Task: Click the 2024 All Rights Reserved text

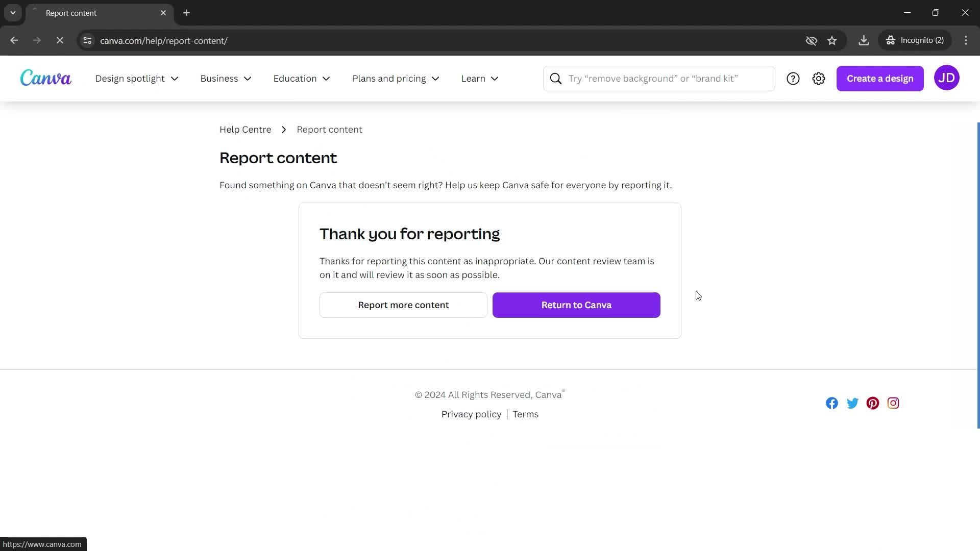Action: 489,395
